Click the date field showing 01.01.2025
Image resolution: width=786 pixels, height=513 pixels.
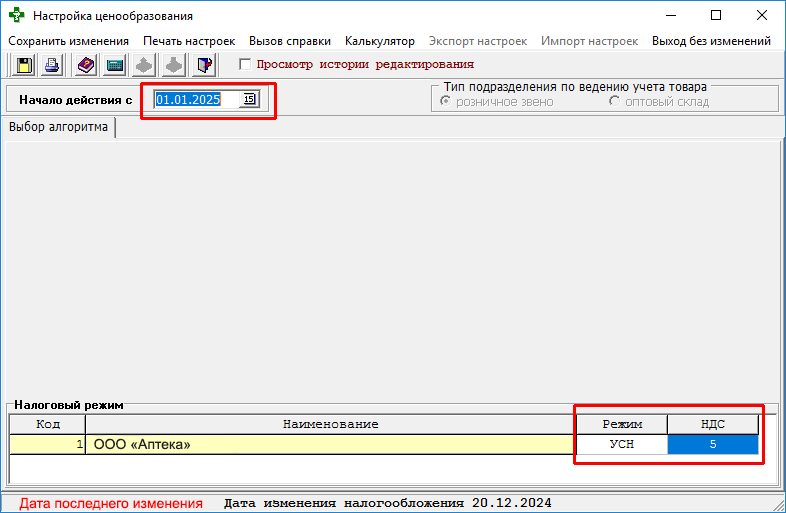(197, 99)
